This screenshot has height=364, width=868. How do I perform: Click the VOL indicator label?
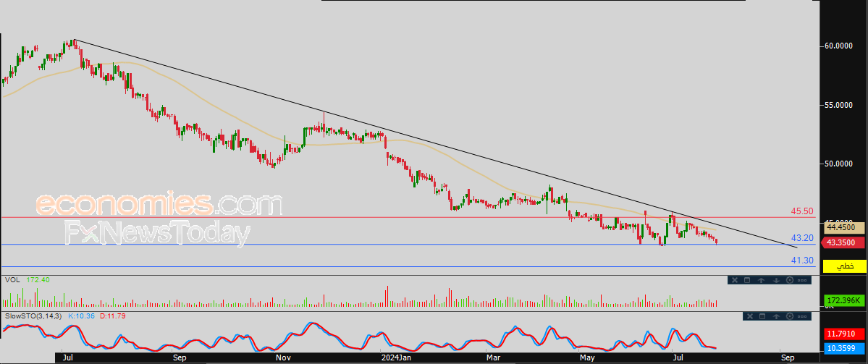(12, 280)
